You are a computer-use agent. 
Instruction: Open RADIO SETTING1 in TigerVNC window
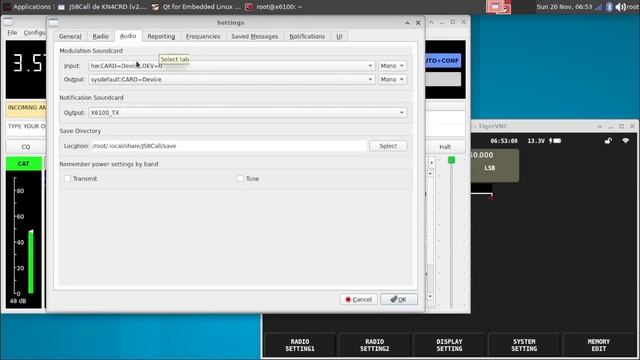300,345
